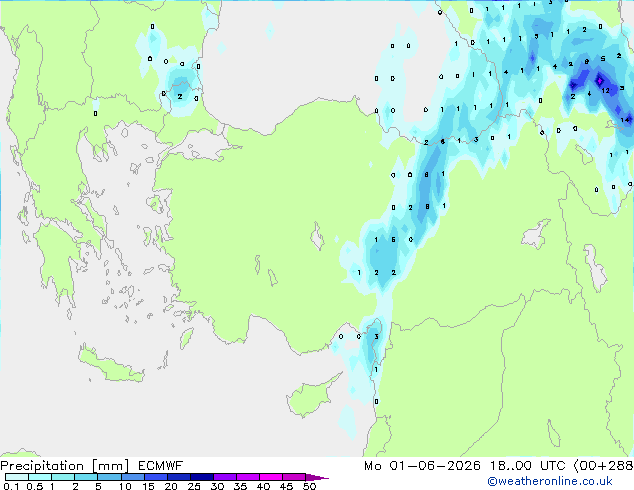Click the legend value label '0.1'

pos(11,486)
